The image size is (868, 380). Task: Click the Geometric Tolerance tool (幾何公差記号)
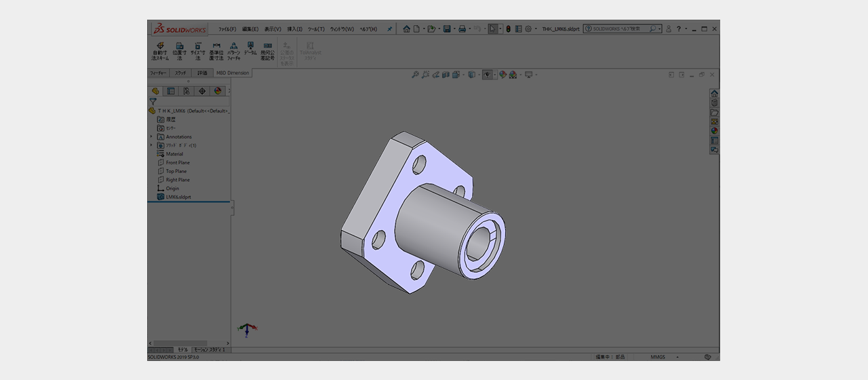pos(268,51)
